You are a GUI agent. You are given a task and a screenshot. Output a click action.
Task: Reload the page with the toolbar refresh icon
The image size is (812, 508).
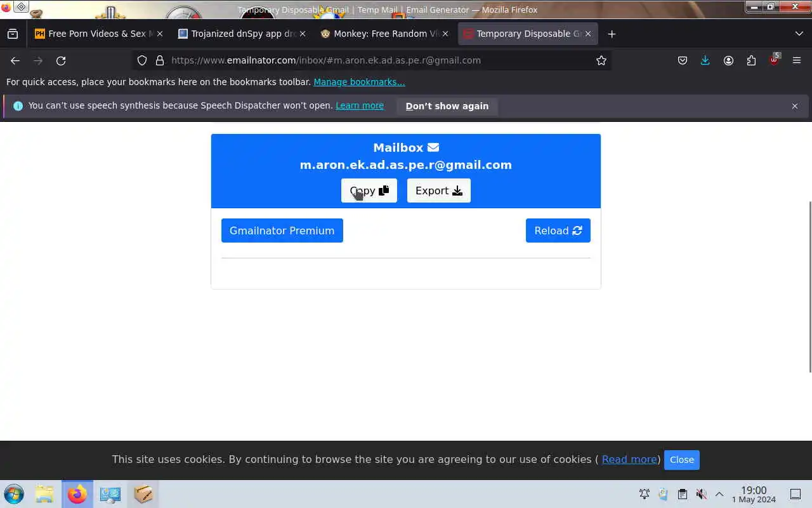[61, 60]
